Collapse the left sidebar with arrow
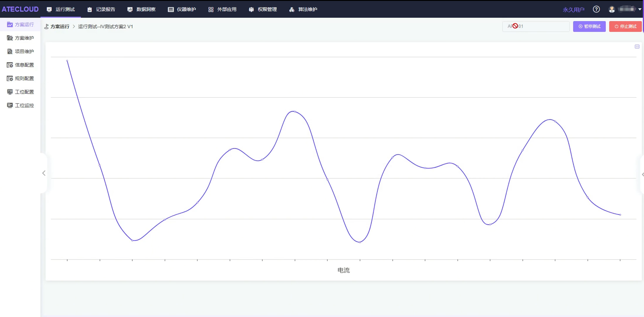The image size is (644, 317). coord(44,173)
